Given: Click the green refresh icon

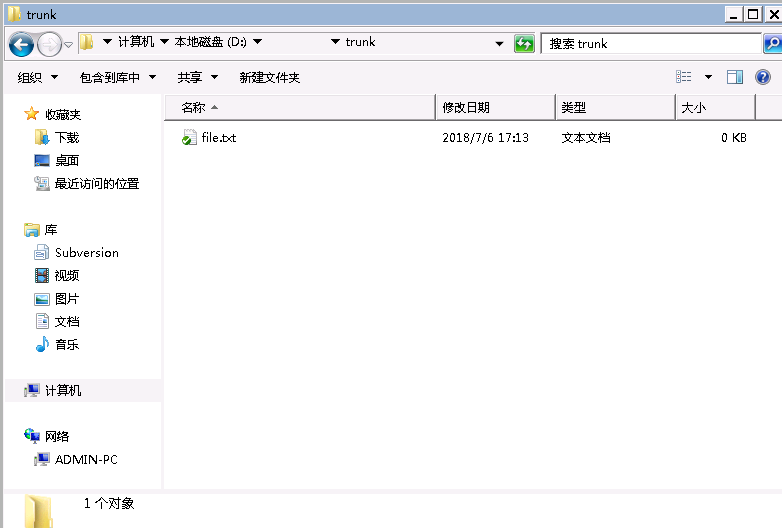Looking at the screenshot, I should click(524, 44).
